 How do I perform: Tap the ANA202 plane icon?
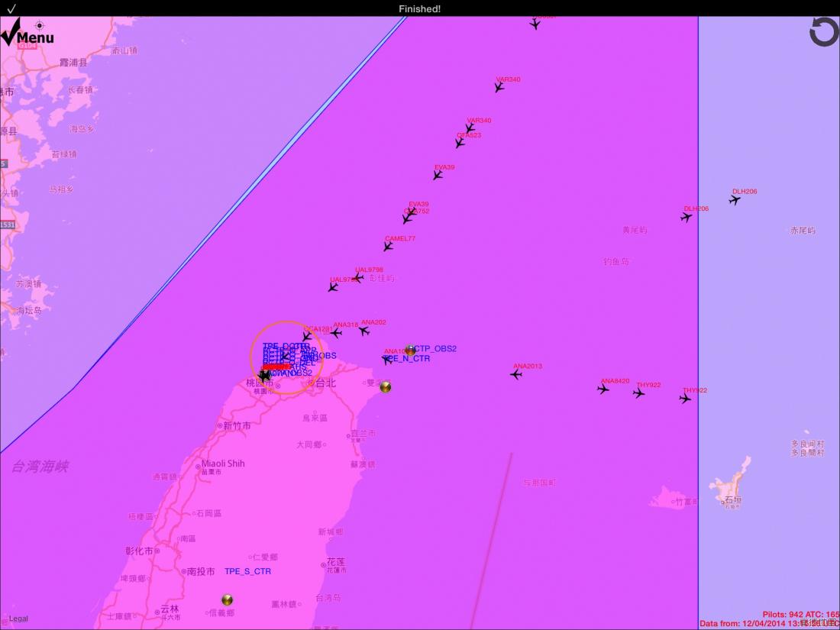coord(363,331)
